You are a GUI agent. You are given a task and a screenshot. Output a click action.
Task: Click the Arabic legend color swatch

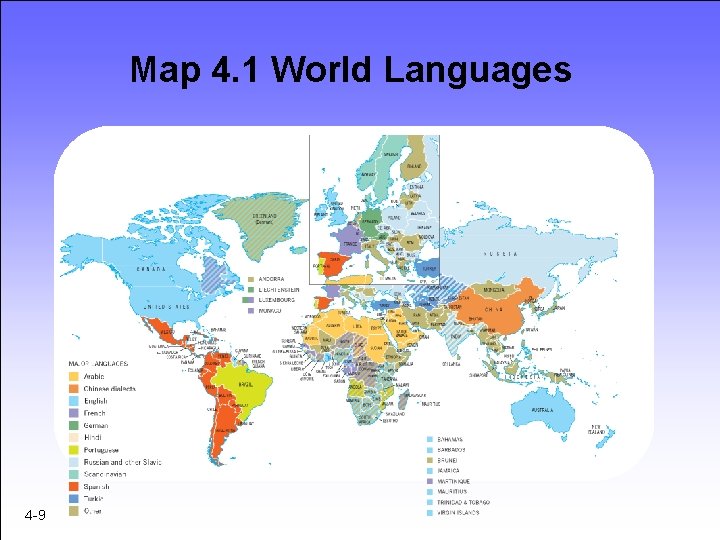click(x=73, y=377)
